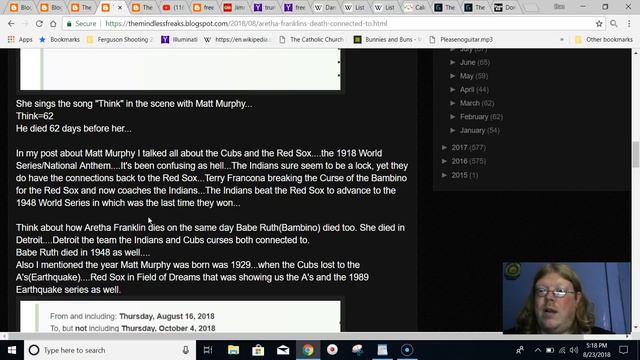640x360 pixels.
Task: Expand the February archive
Action: point(453,117)
